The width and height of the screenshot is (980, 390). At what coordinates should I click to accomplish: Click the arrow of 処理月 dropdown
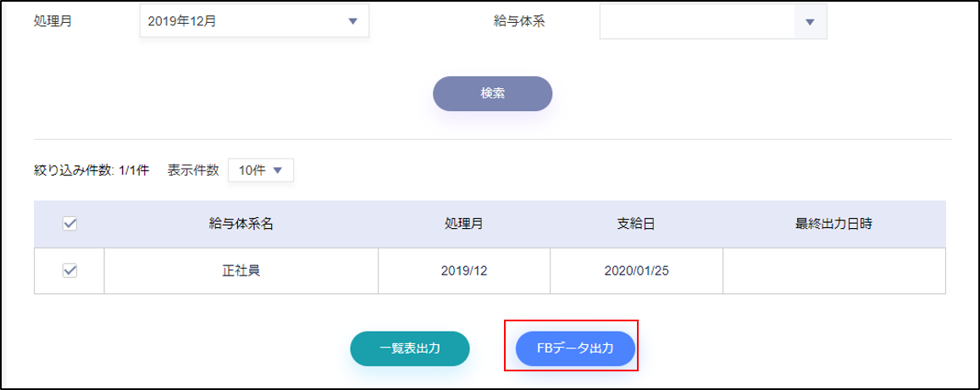point(352,21)
